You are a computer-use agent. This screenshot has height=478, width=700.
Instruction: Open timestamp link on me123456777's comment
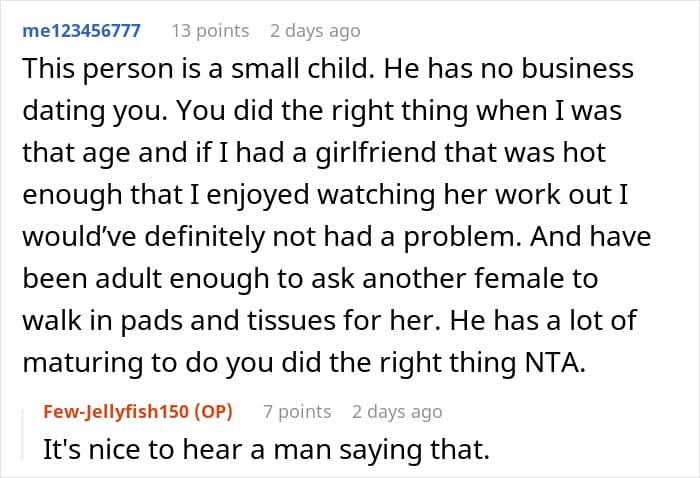[x=315, y=31]
